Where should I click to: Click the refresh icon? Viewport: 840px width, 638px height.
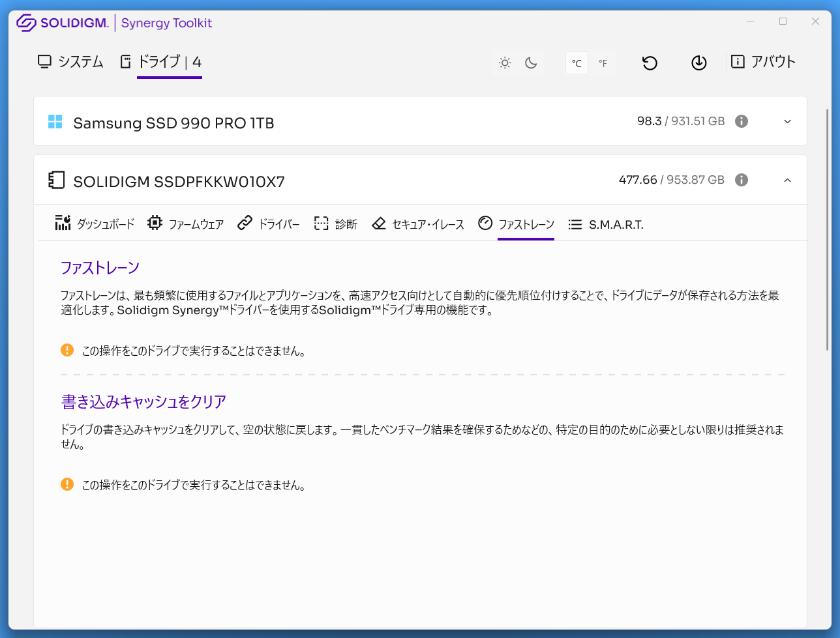650,63
